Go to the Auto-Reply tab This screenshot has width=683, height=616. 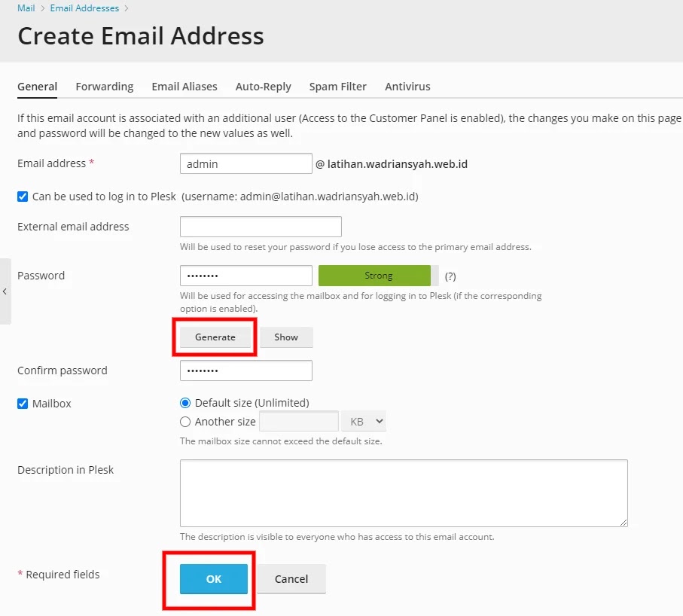point(263,87)
